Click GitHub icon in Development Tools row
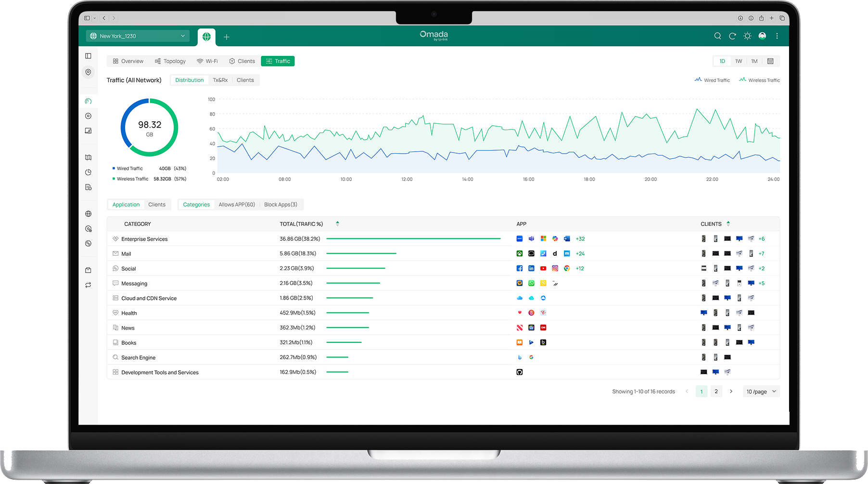 (x=520, y=372)
